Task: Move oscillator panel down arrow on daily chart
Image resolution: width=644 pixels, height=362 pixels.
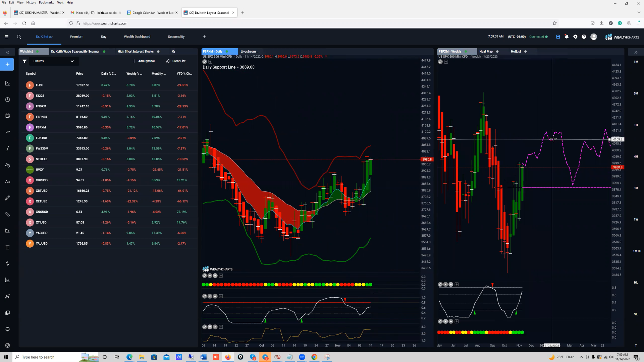Action: (210, 296)
